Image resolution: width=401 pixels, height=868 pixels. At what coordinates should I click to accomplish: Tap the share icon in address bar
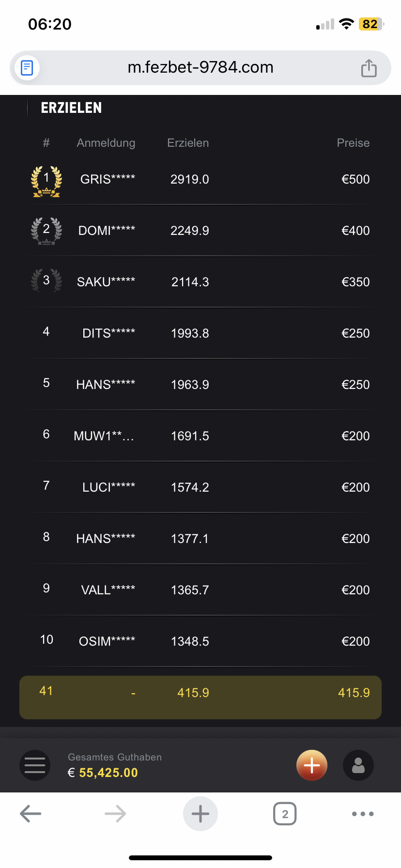369,68
